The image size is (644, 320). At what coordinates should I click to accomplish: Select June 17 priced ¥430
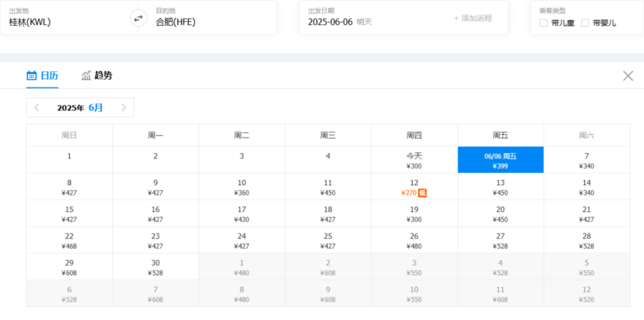coord(242,213)
